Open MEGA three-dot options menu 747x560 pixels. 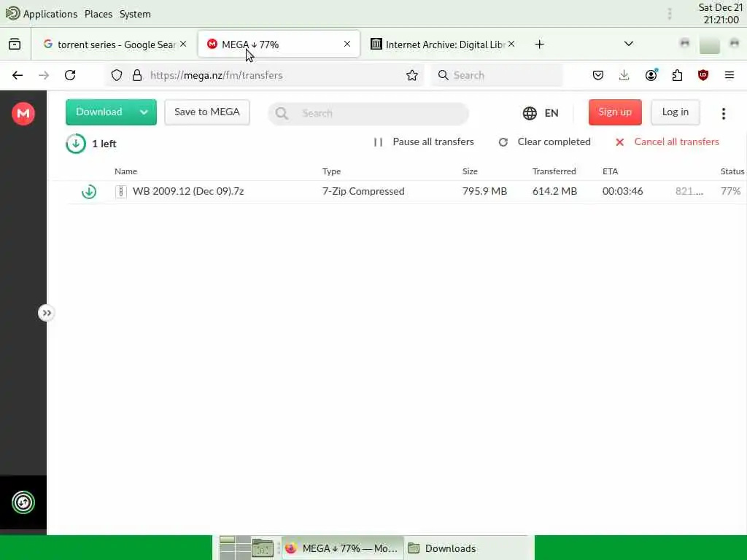723,113
